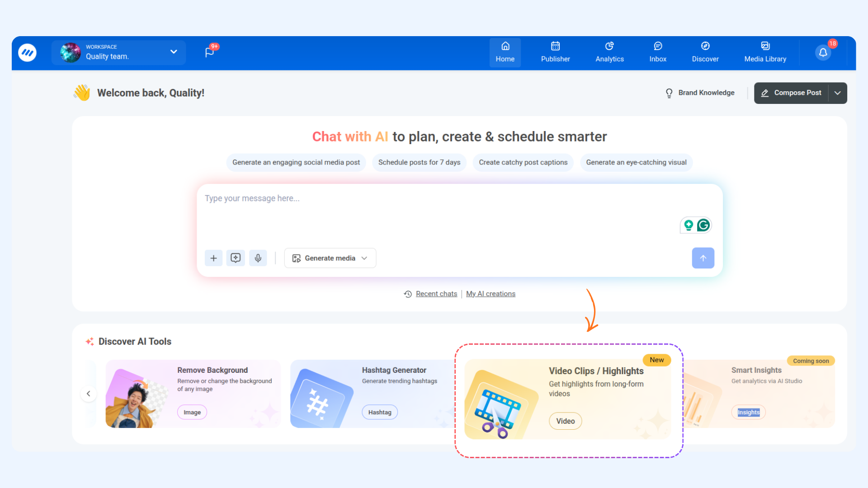
Task: Click the Grammarly icon in message box
Action: pyautogui.click(x=703, y=225)
